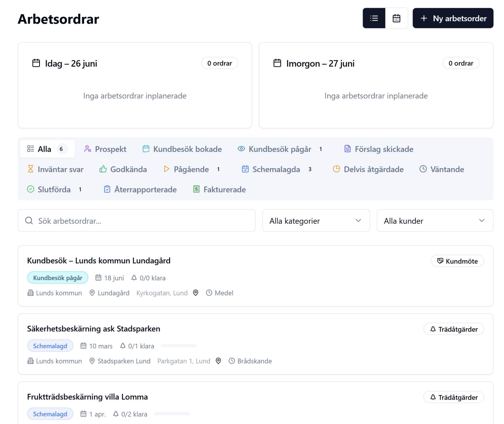The image size is (504, 424).
Task: Filter by Godkända status
Action: [123, 169]
